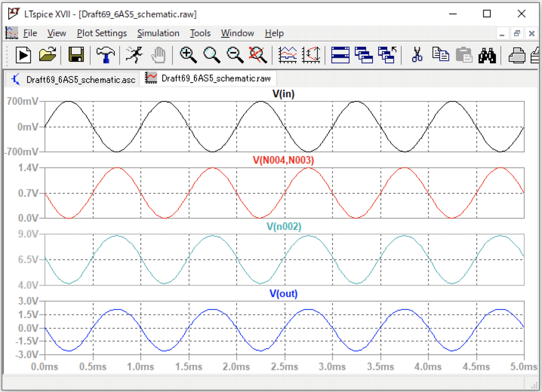This screenshot has width=542, height=392.
Task: Open a file using the folder icon
Action: 47,55
